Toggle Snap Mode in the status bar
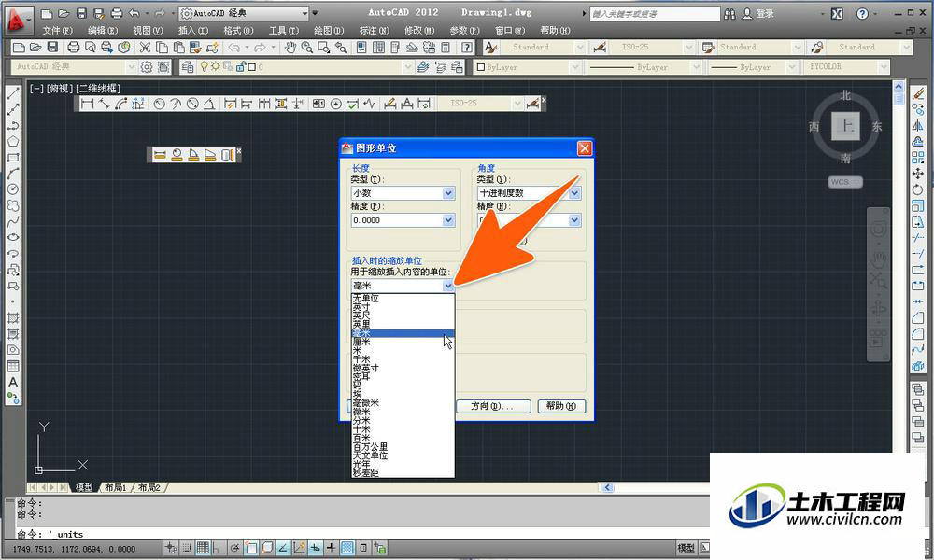This screenshot has width=934, height=560. click(x=187, y=548)
